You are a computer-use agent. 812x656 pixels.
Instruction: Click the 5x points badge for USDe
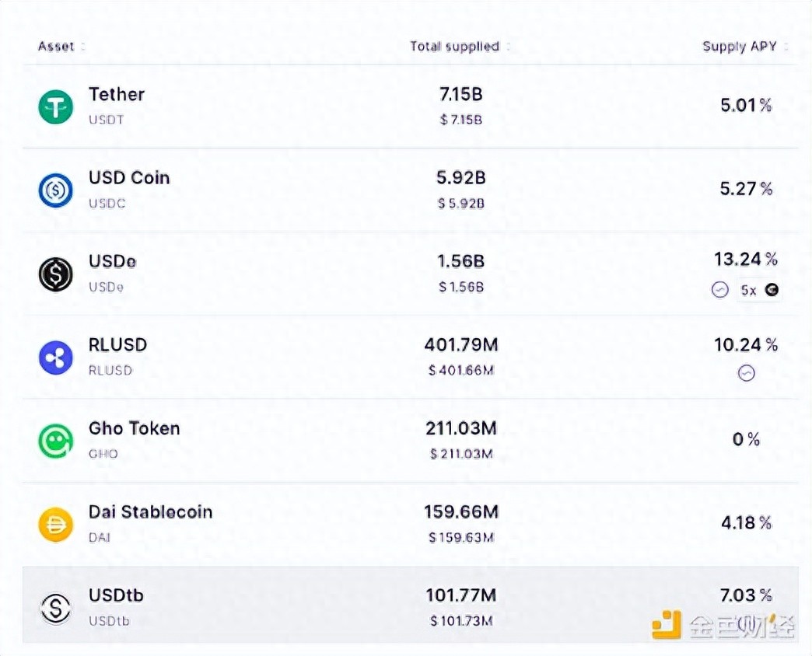point(759,290)
